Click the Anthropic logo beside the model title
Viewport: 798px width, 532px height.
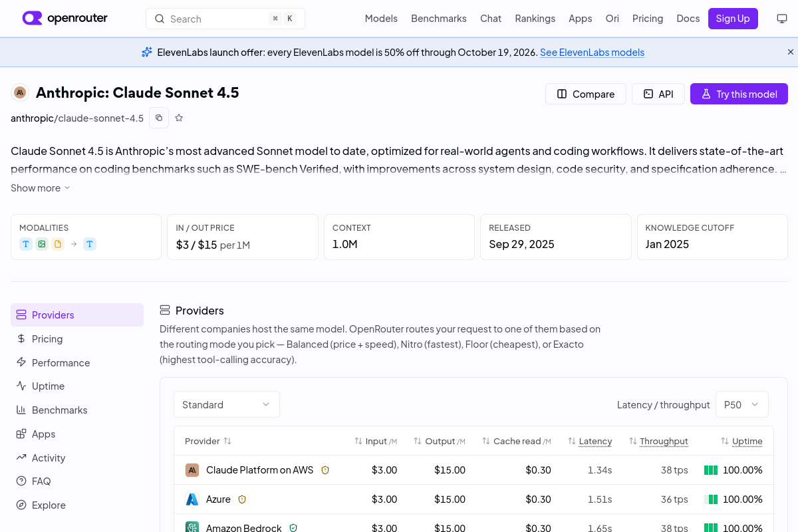tap(20, 92)
